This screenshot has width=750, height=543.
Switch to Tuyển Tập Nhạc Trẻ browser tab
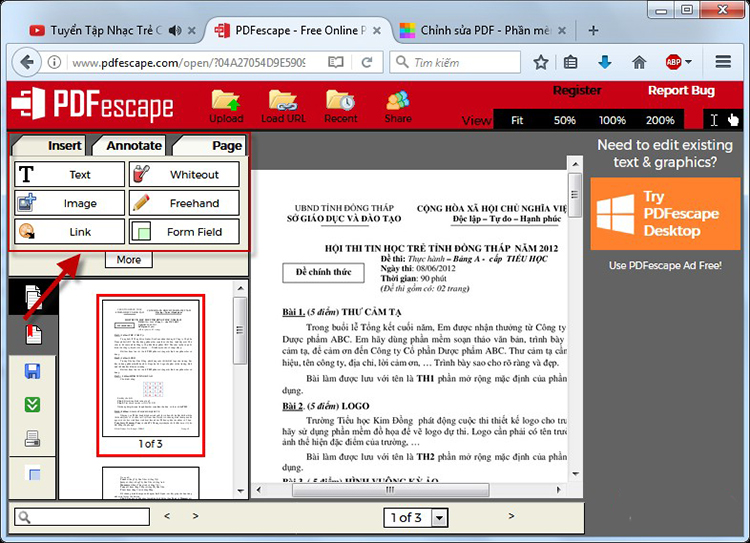[x=106, y=31]
